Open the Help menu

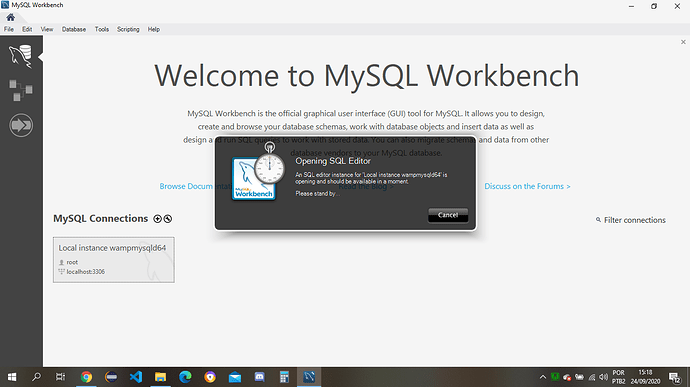pos(154,29)
